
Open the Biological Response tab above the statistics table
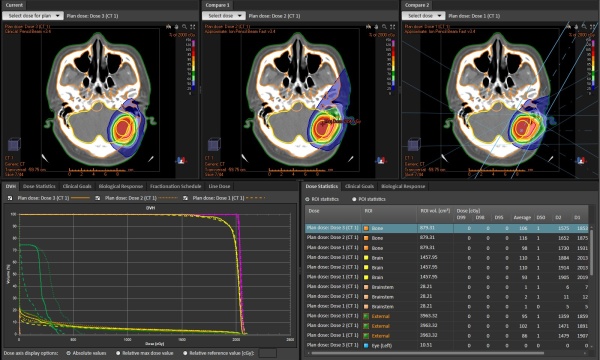[403, 186]
